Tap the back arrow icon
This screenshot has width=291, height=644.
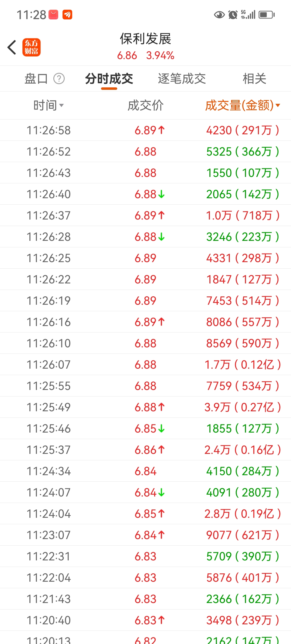click(12, 47)
